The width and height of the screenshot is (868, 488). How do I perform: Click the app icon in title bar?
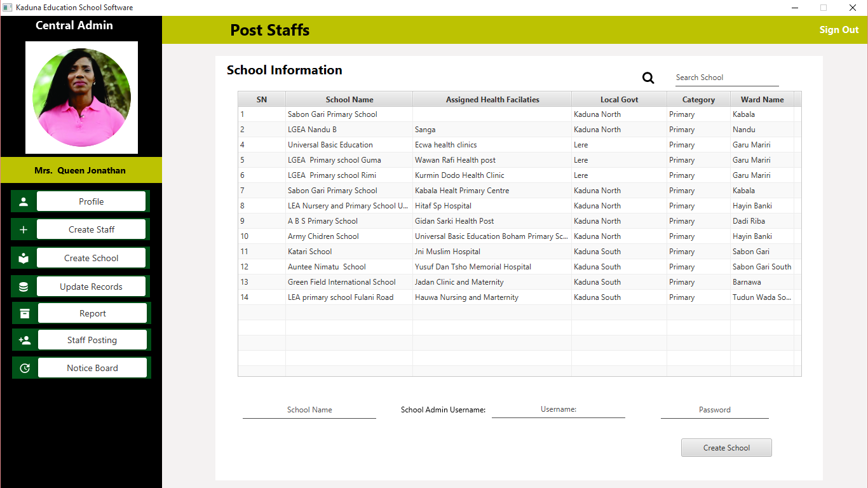point(8,8)
